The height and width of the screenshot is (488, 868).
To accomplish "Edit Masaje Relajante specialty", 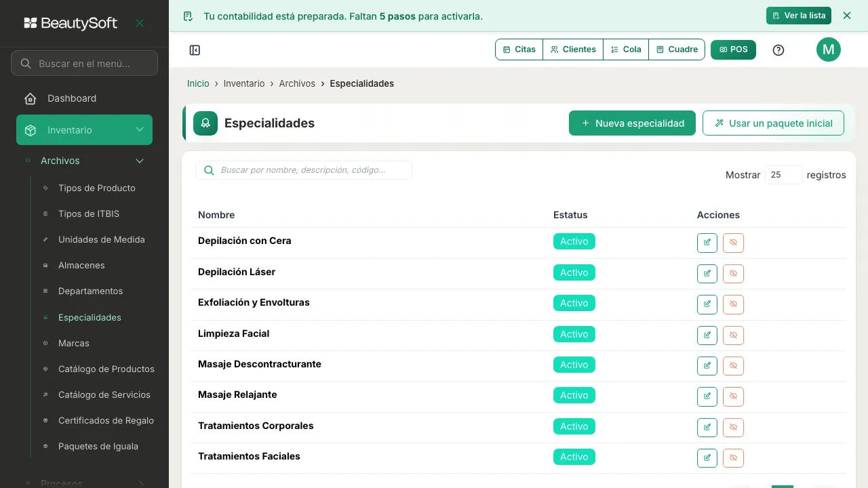I will pos(707,396).
